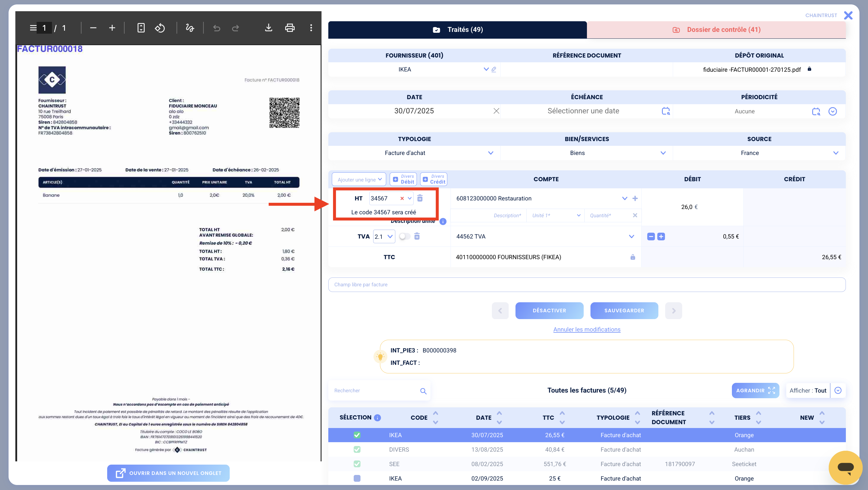
Task: Add a Divers Crédit line
Action: [434, 179]
